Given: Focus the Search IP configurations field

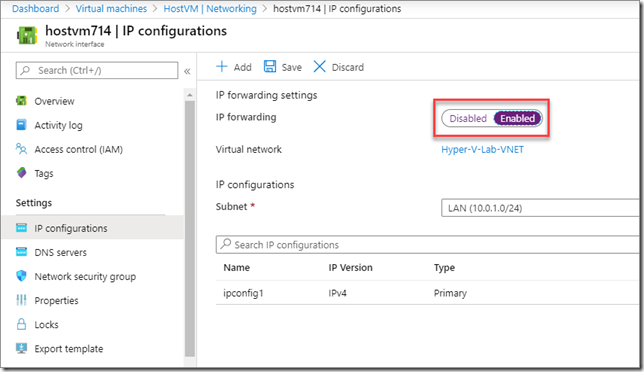Looking at the screenshot, I should point(427,245).
